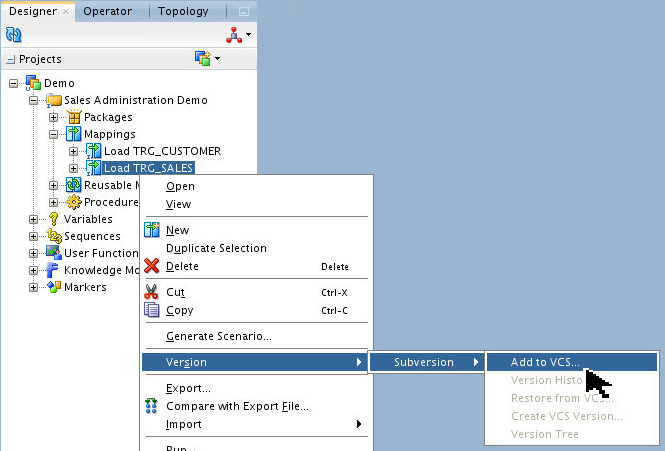Collapse the Demo project node
665x451 pixels.
(x=14, y=83)
